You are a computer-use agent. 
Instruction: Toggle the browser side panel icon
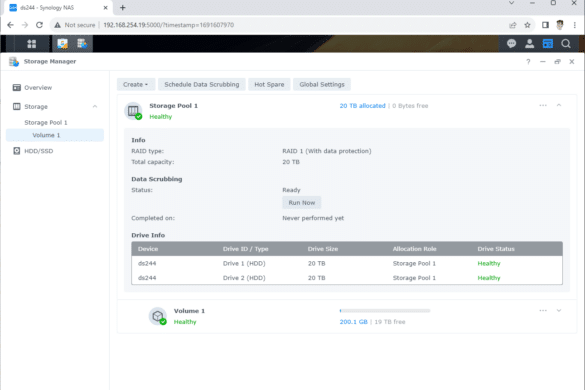click(x=545, y=25)
